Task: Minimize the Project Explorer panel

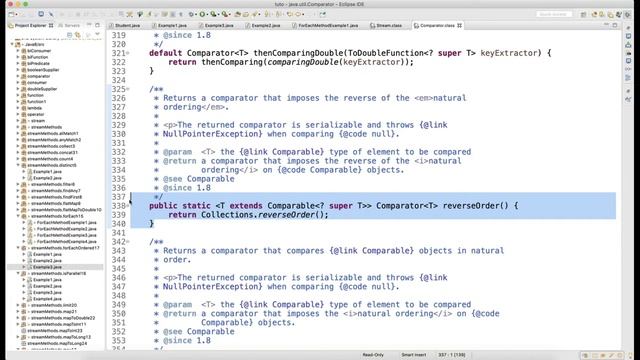Action: [89, 25]
